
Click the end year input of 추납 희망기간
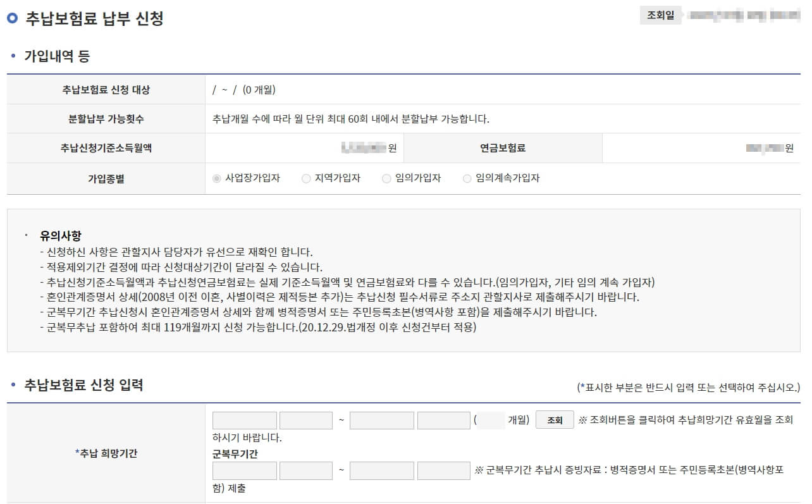pyautogui.click(x=381, y=419)
